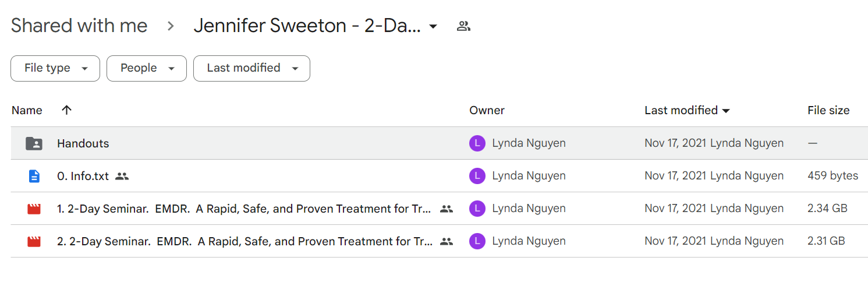Expand the Jennifer Sweeton folder title menu

[433, 26]
